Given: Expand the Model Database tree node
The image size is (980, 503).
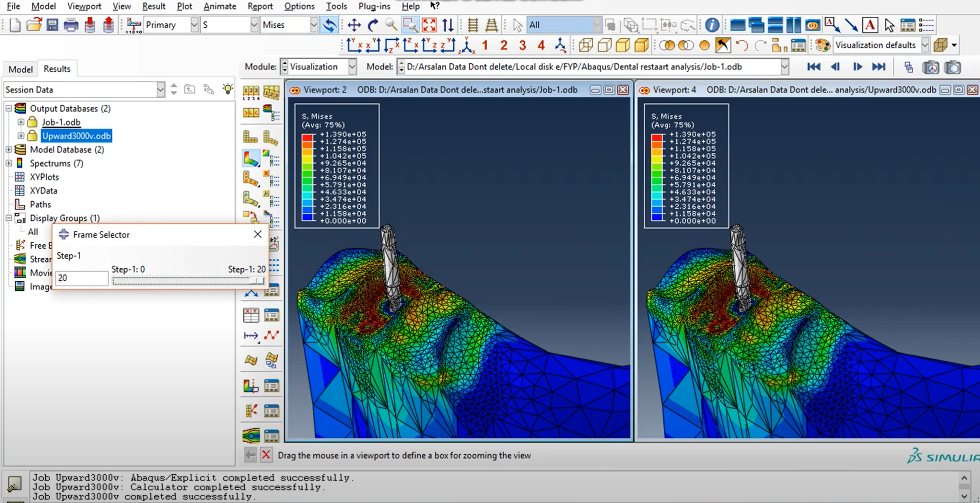Looking at the screenshot, I should 9,150.
